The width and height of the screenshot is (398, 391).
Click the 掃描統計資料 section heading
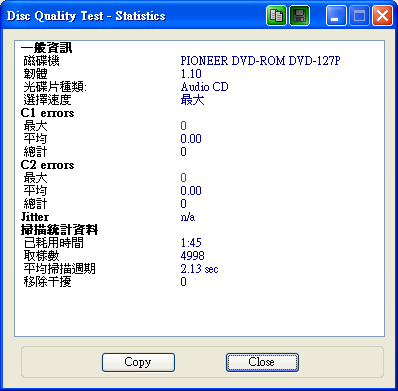tap(59, 230)
